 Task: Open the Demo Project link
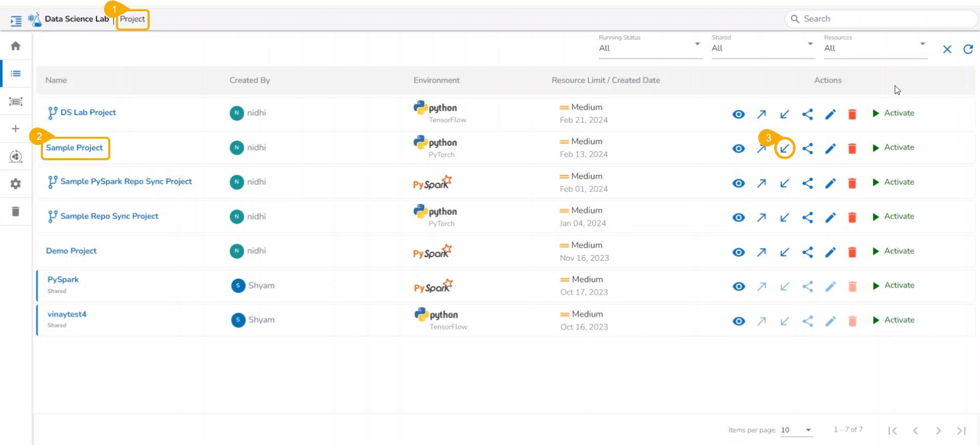[71, 251]
